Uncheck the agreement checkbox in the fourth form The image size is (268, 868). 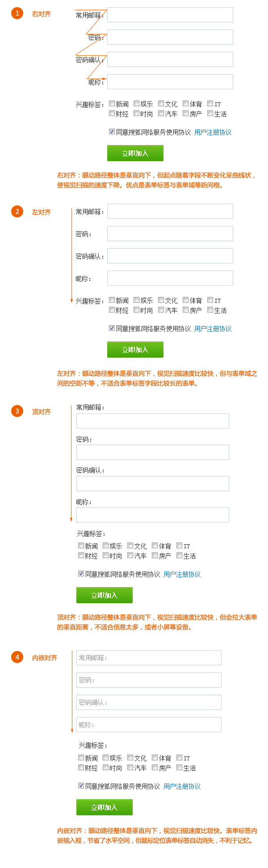coord(81,786)
